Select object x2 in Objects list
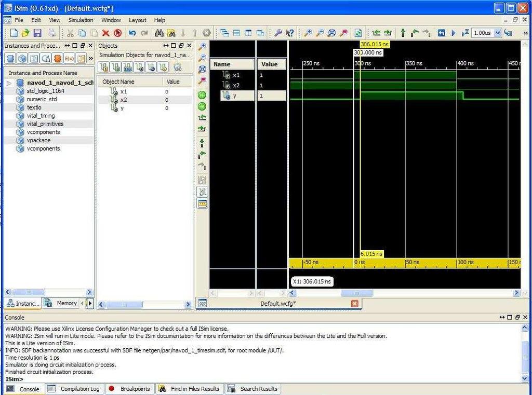Viewport: 532px width, 395px height. pyautogui.click(x=124, y=100)
